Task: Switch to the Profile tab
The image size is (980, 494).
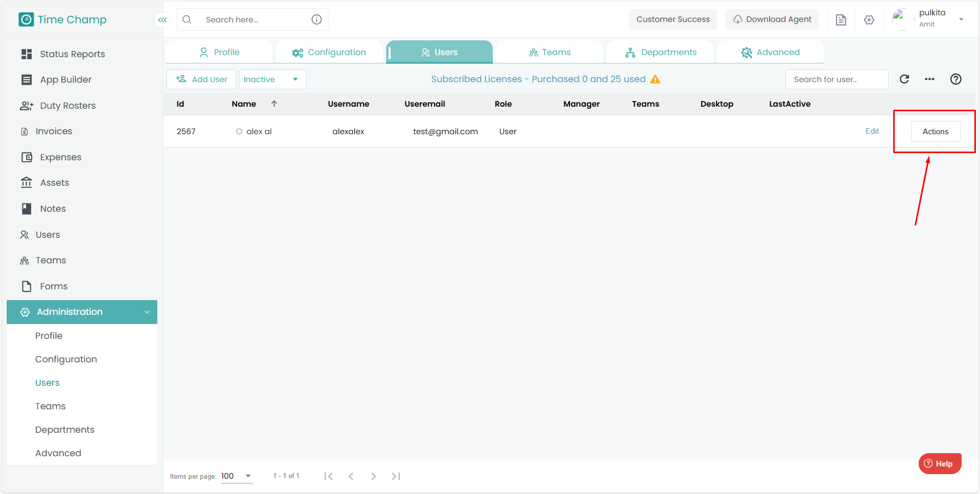Action: (219, 52)
